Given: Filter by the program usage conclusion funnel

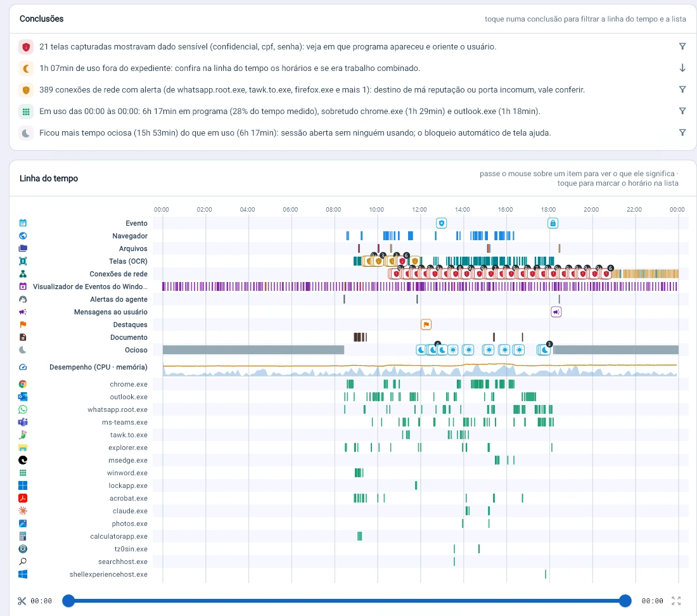Looking at the screenshot, I should point(682,111).
